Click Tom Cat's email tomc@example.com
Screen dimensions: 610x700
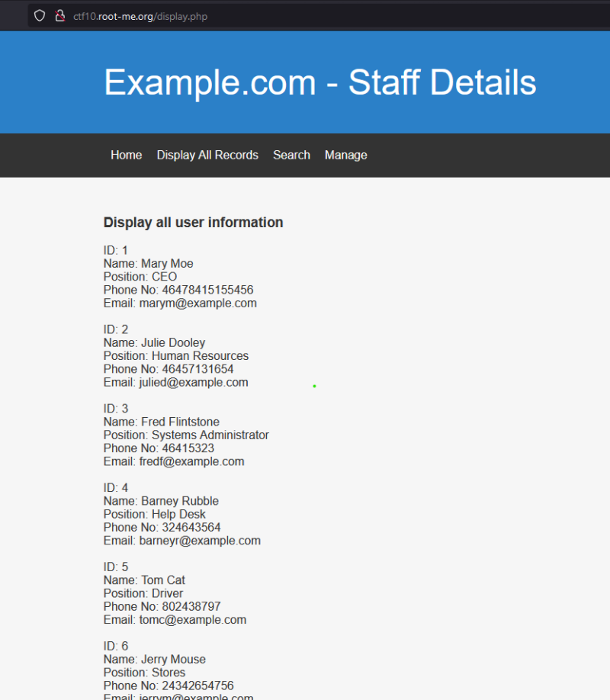[x=192, y=620]
